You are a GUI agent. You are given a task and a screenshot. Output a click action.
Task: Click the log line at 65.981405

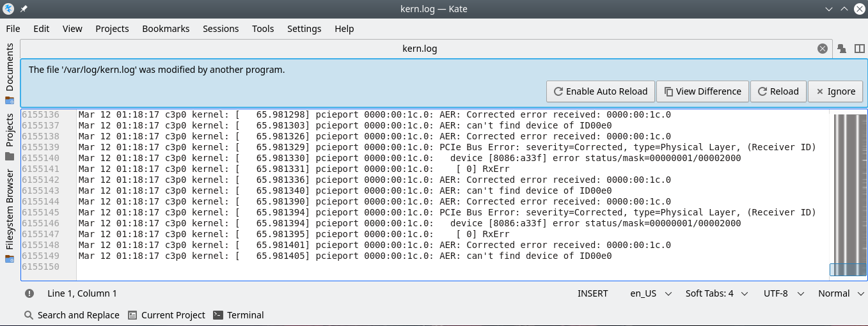345,256
